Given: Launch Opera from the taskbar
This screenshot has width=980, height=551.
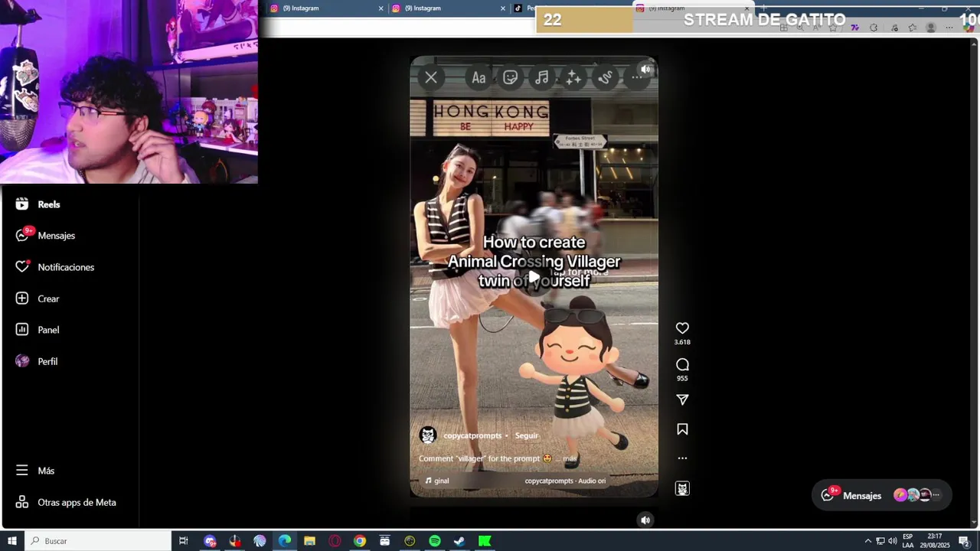Looking at the screenshot, I should coord(335,541).
